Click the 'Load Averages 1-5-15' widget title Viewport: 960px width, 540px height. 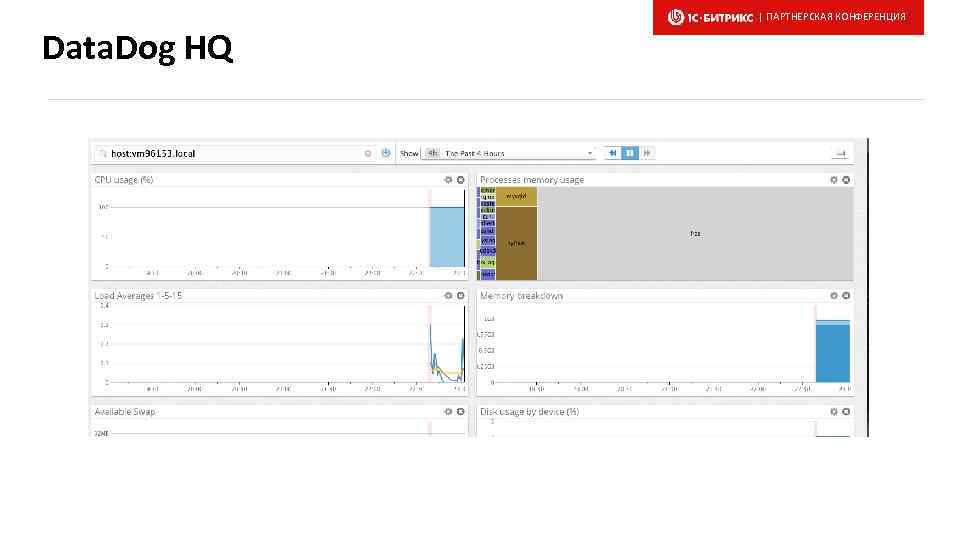138,296
